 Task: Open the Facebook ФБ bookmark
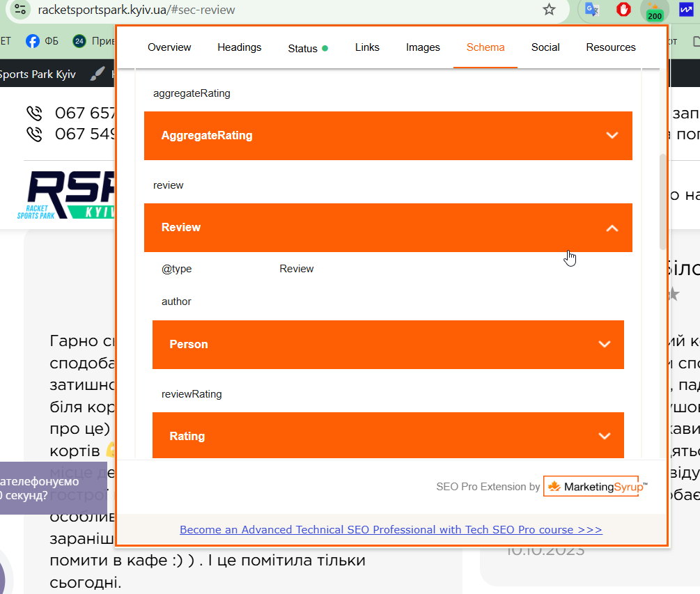pos(42,41)
